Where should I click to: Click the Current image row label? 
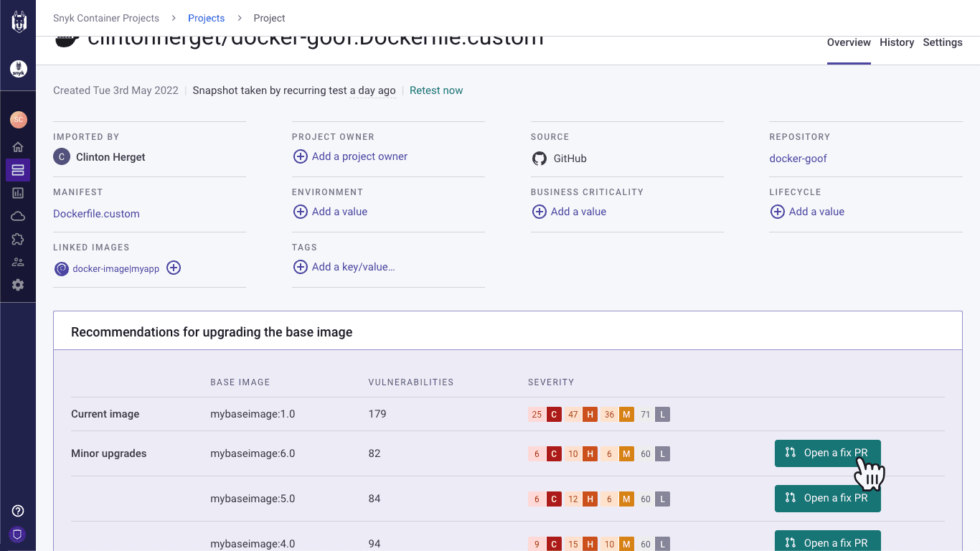pos(105,414)
